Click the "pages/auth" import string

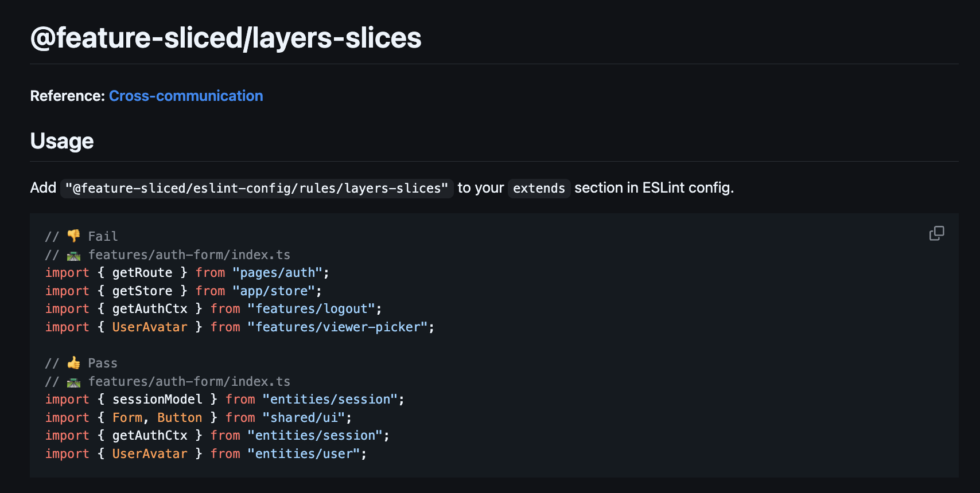[x=278, y=273]
